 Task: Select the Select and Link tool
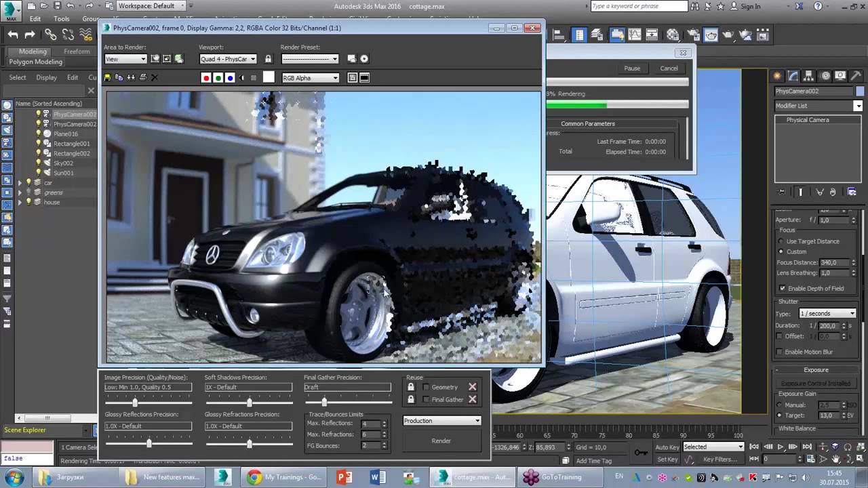pos(51,35)
